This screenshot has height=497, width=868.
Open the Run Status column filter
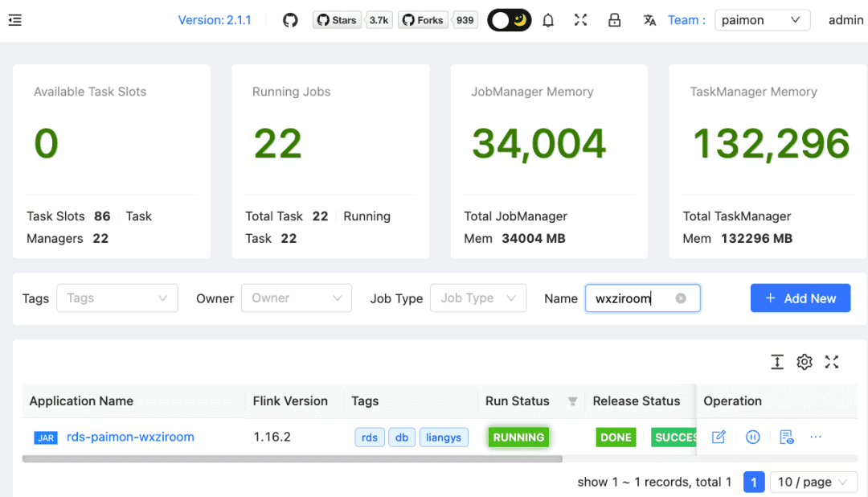[x=573, y=401]
